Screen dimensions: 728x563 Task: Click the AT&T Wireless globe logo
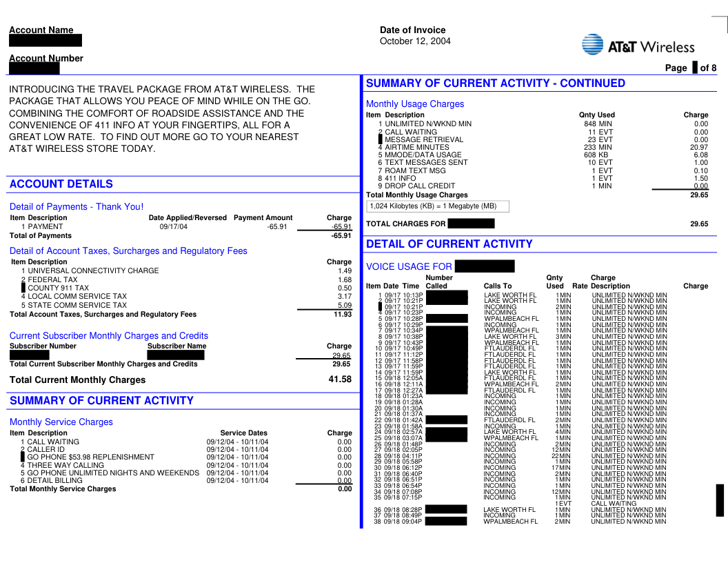coord(592,45)
